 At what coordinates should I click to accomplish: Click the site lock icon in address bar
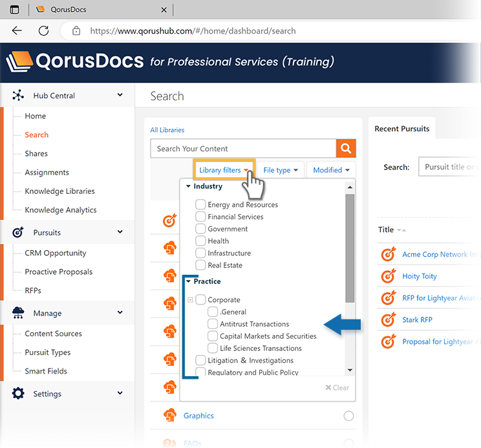76,30
